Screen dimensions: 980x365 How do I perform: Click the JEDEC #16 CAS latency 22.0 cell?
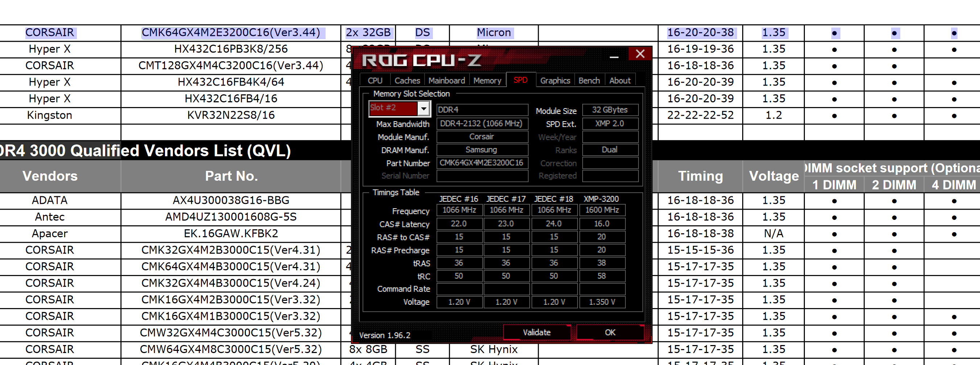[459, 224]
